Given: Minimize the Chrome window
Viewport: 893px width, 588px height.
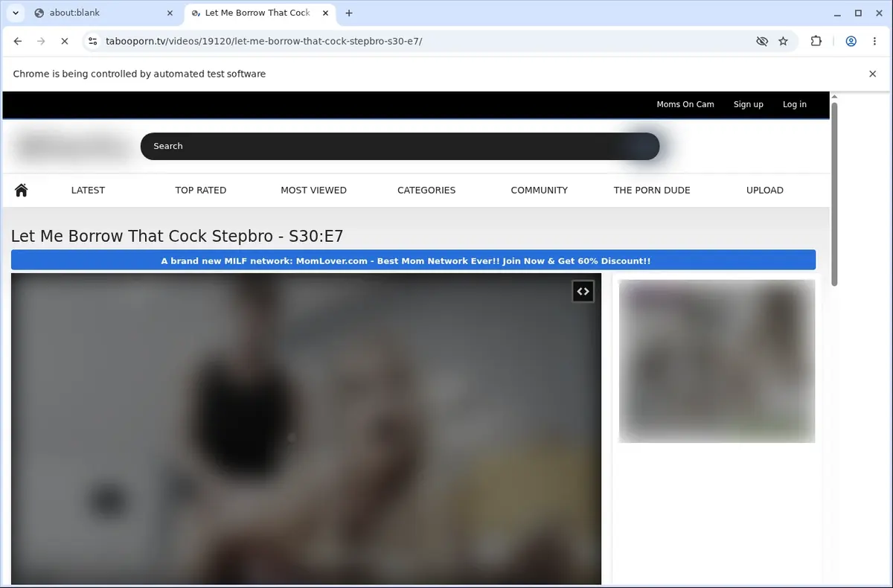Looking at the screenshot, I should 837,13.
